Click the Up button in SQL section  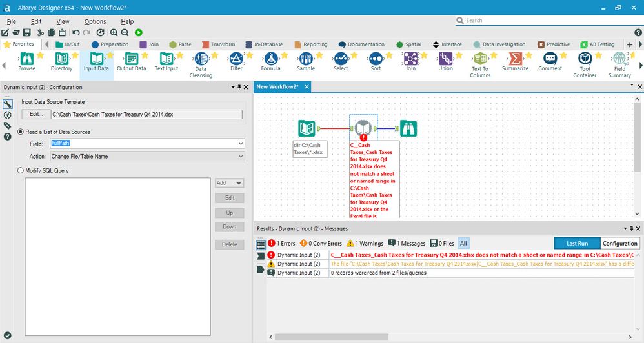[230, 213]
